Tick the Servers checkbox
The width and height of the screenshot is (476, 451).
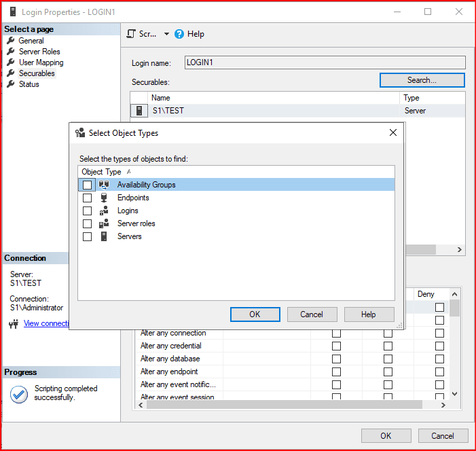[87, 236]
